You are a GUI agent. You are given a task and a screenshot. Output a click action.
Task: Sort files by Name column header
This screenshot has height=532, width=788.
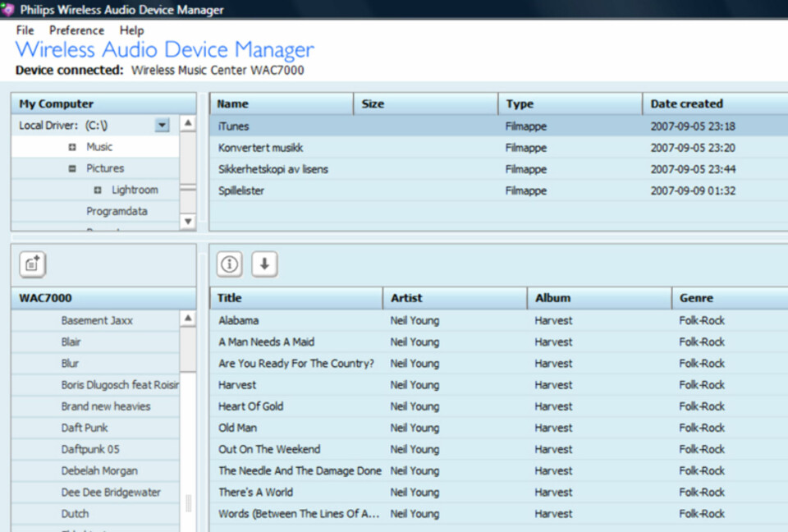pos(282,103)
